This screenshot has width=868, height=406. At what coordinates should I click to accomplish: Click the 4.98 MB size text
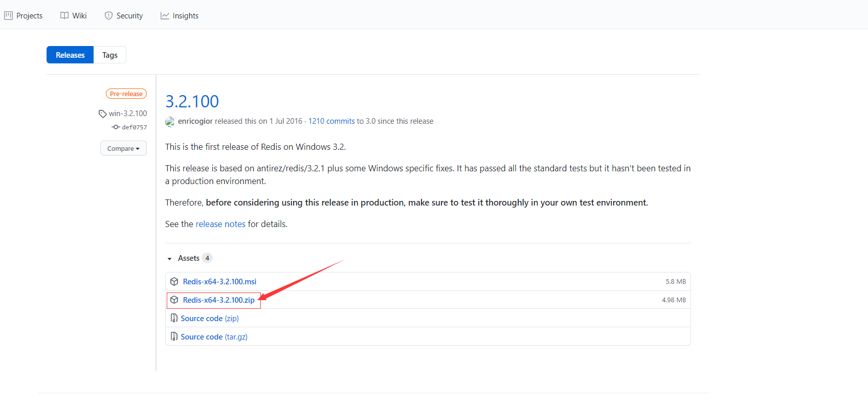[674, 300]
